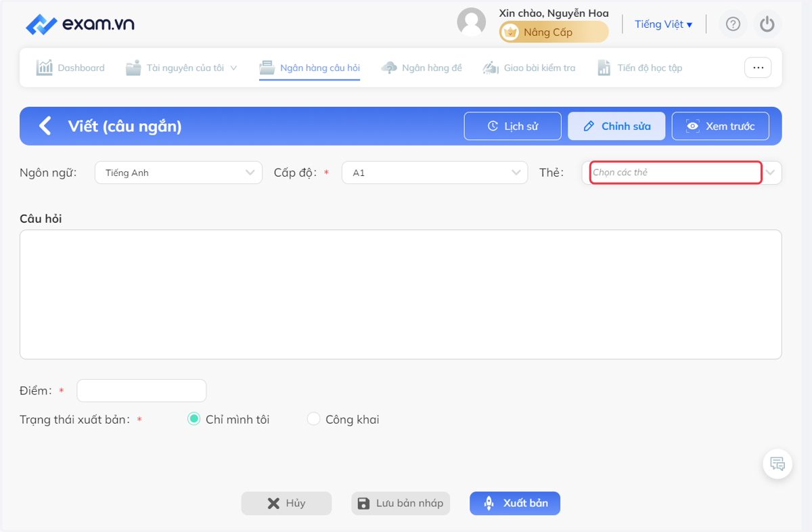Save draft with Lưu bản nháp
Viewport: 812px width, 532px height.
(401, 504)
